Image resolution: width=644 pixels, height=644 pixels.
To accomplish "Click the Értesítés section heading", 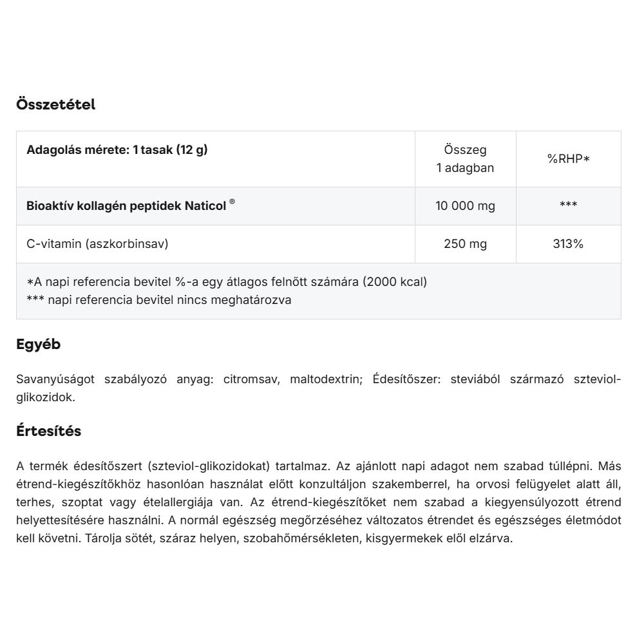I will coord(48,431).
